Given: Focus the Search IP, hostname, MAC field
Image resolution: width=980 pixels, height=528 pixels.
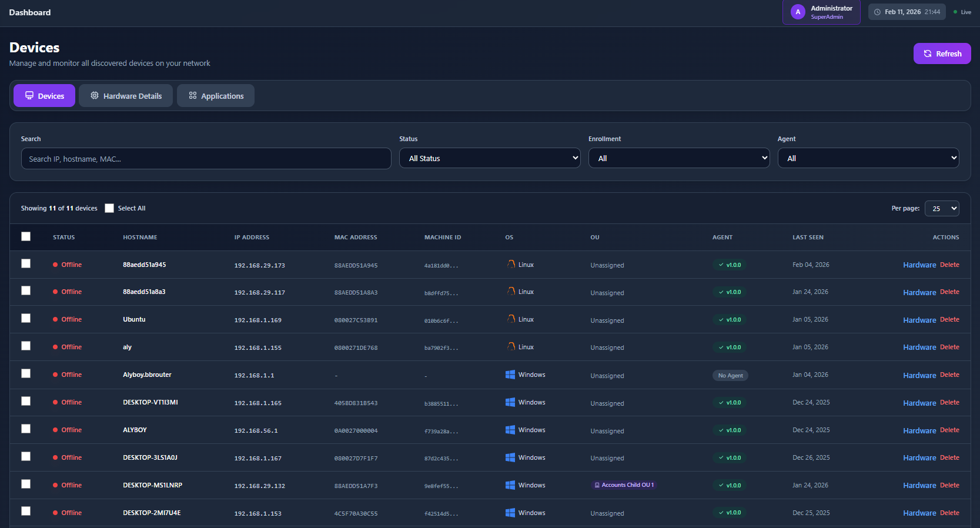Looking at the screenshot, I should (206, 159).
